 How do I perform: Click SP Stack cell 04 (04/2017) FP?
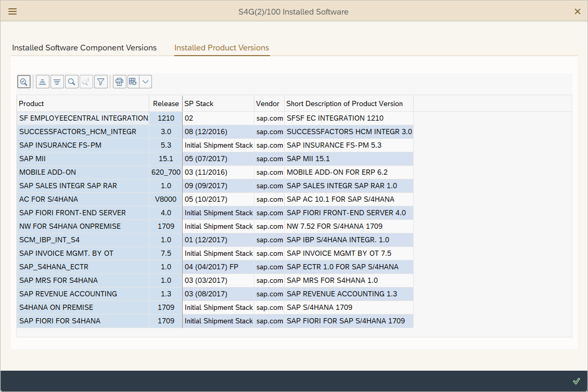(218, 267)
